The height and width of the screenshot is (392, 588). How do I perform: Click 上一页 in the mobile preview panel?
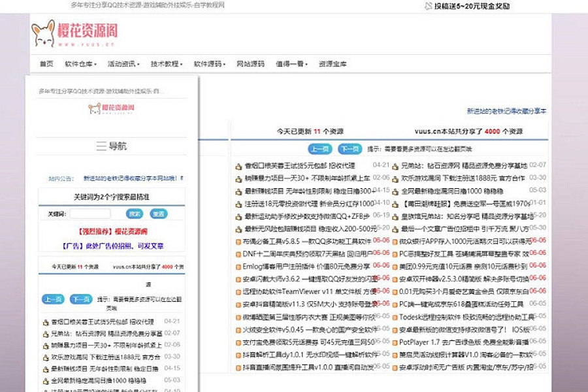(53, 299)
